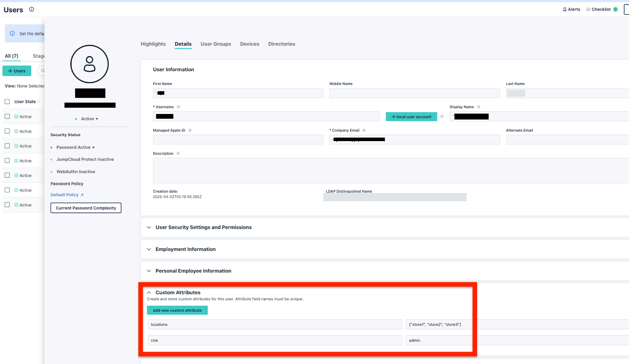Click the locations attribute name field
This screenshot has height=364, width=629.
pos(275,324)
